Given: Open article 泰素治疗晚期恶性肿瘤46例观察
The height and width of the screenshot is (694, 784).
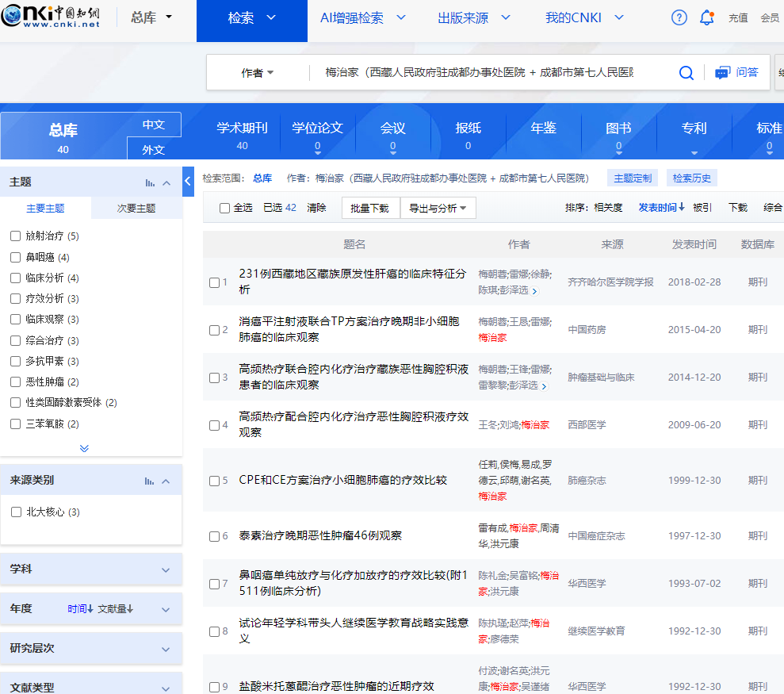Looking at the screenshot, I should [320, 535].
